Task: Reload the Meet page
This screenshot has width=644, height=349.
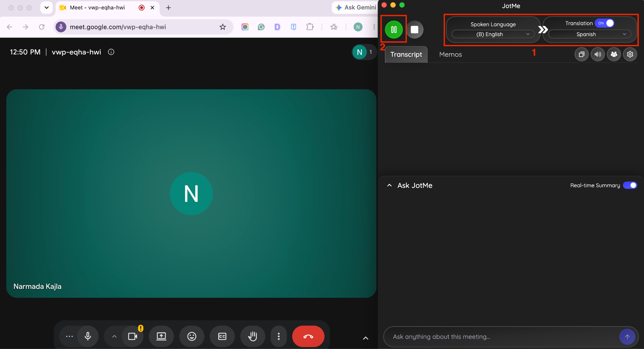Action: [42, 27]
